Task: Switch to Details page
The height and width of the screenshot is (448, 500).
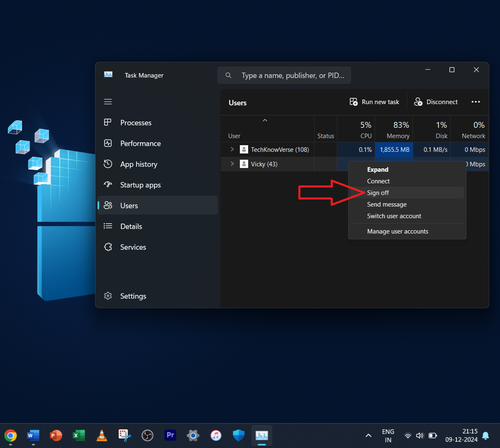Action: pyautogui.click(x=131, y=226)
